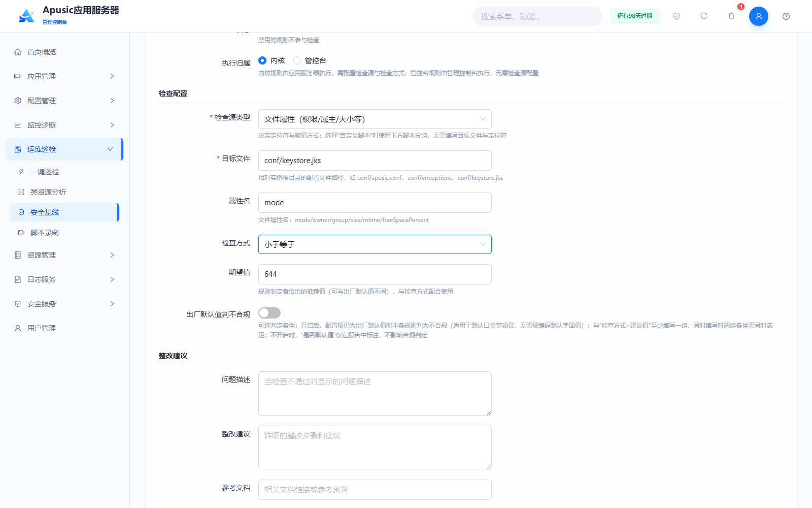
Task: Expand the 安全服务 menu chevron
Action: tap(112, 304)
